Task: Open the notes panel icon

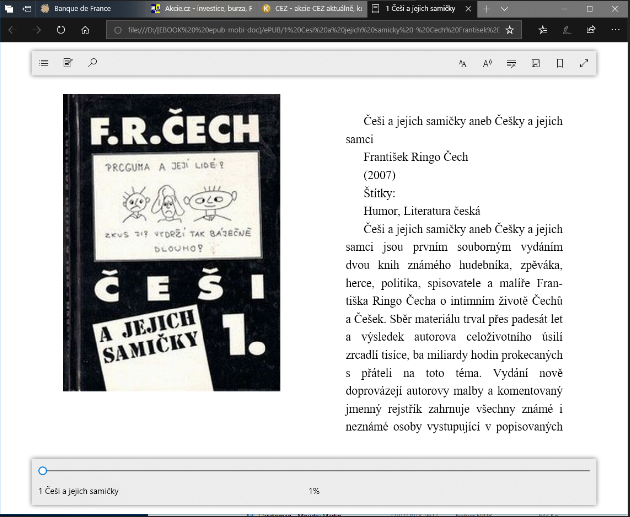Action: (x=68, y=63)
